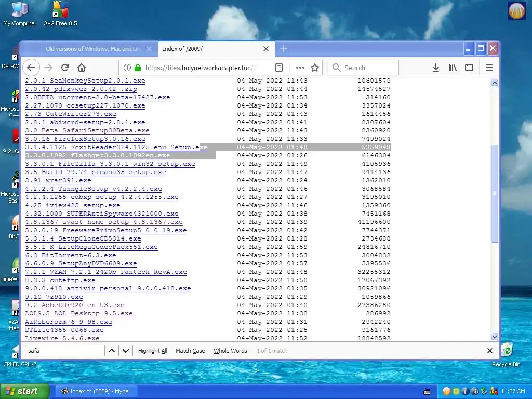Open the browser home page
Screen dimensions: 532x399
[82, 68]
